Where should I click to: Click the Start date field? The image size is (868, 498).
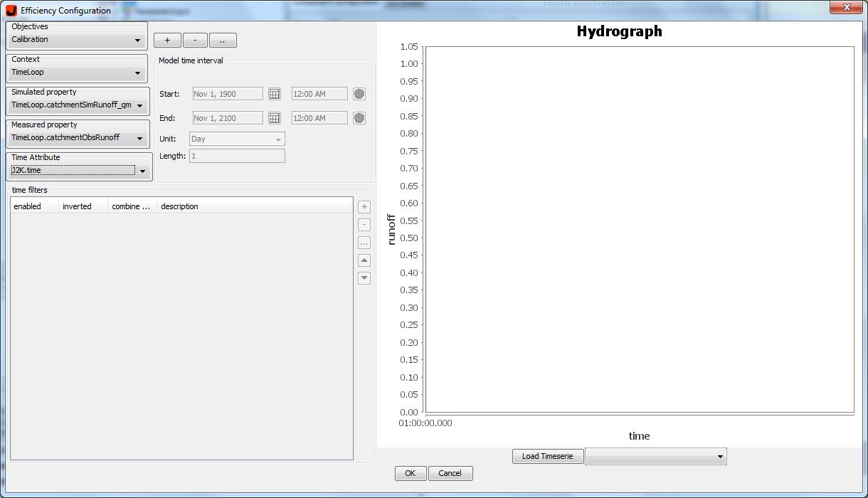coord(228,94)
